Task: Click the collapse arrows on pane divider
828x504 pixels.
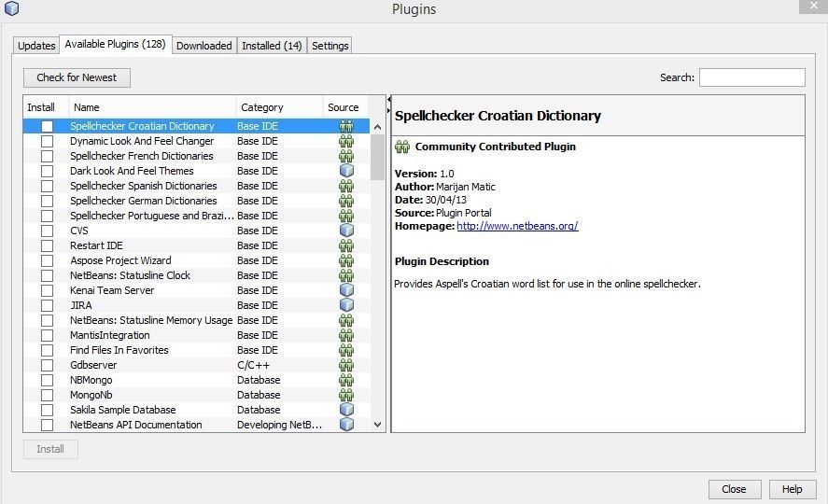Action: [x=388, y=105]
